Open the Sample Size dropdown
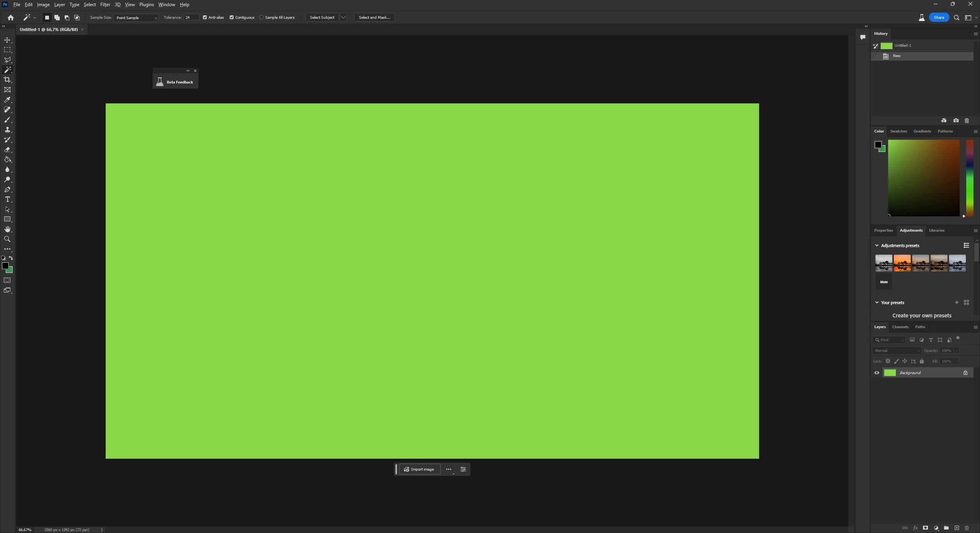This screenshot has height=533, width=980. (x=136, y=18)
